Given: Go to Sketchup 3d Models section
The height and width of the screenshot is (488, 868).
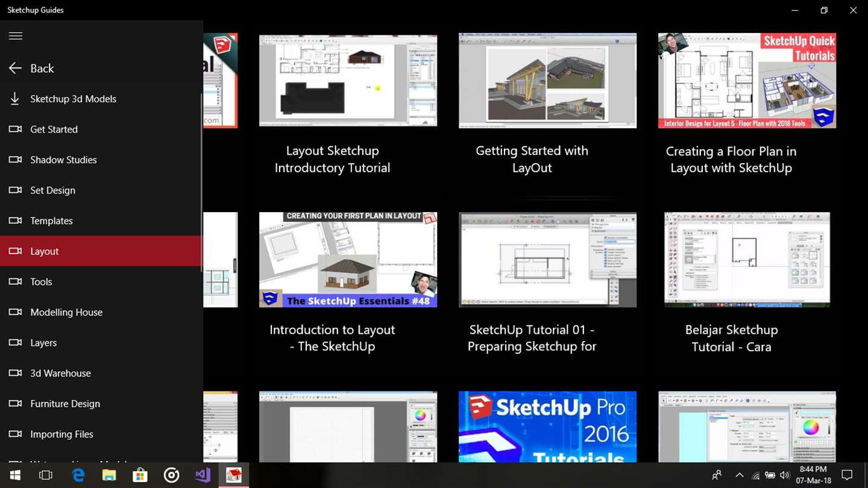Looking at the screenshot, I should point(101,99).
